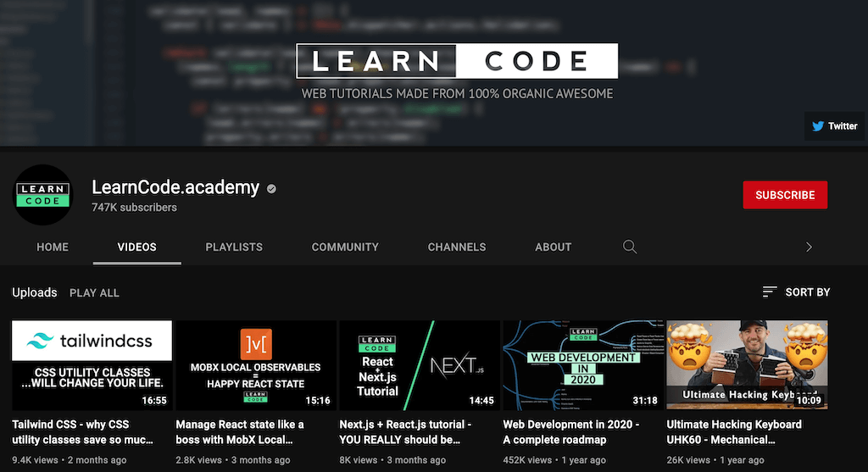868x472 pixels.
Task: Open the tailwindcss video thumbnail
Action: coord(92,365)
